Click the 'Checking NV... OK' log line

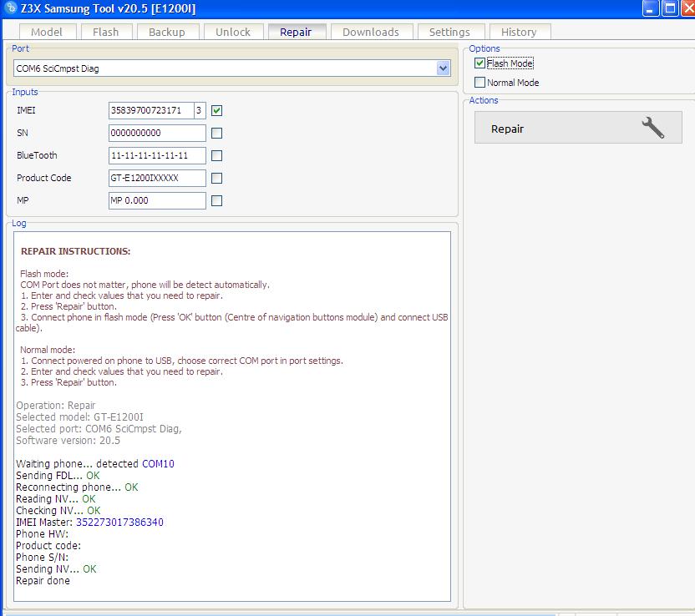[58, 511]
